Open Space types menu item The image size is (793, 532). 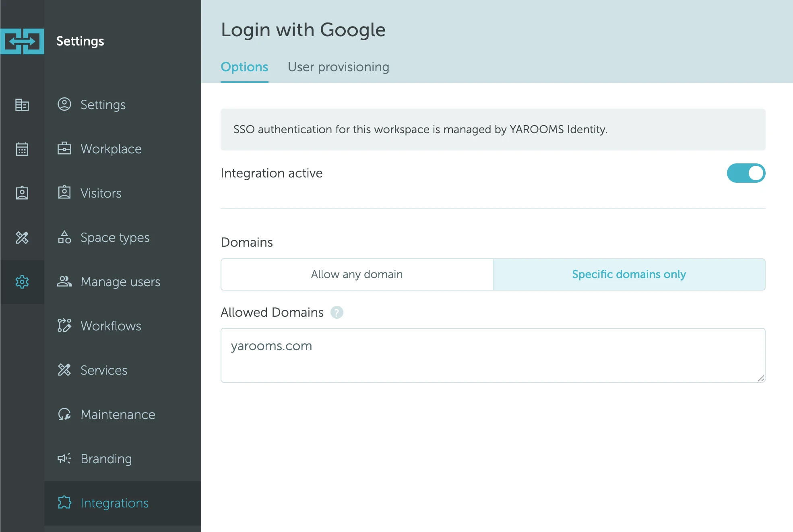(x=123, y=237)
